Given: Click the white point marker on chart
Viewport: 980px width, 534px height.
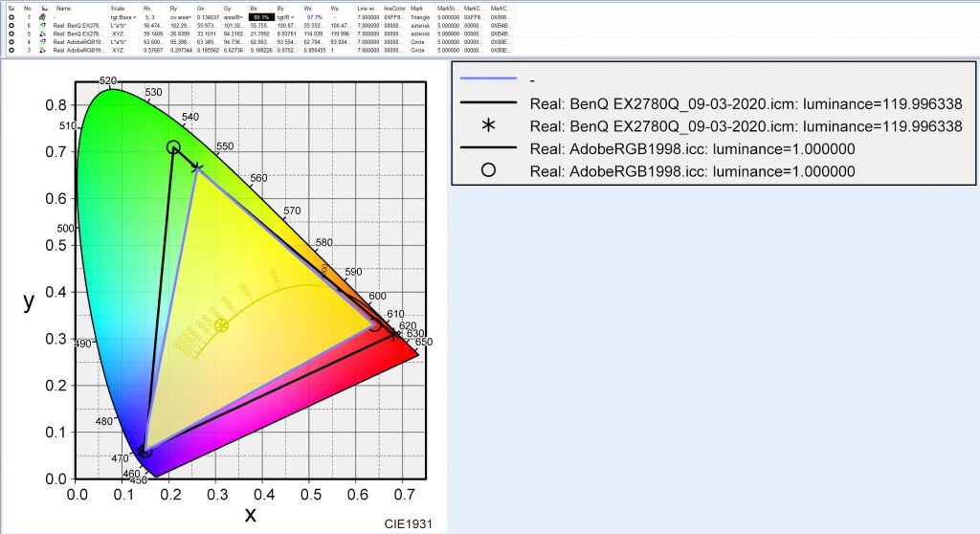Looking at the screenshot, I should point(221,325).
